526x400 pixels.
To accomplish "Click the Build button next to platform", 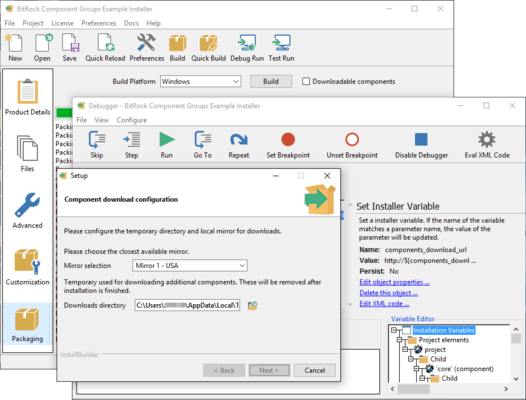I will coord(271,82).
